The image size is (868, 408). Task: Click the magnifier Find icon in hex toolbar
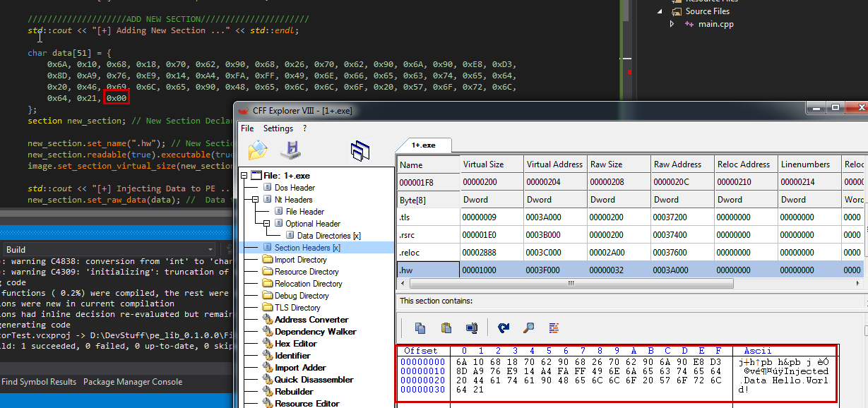coord(528,328)
